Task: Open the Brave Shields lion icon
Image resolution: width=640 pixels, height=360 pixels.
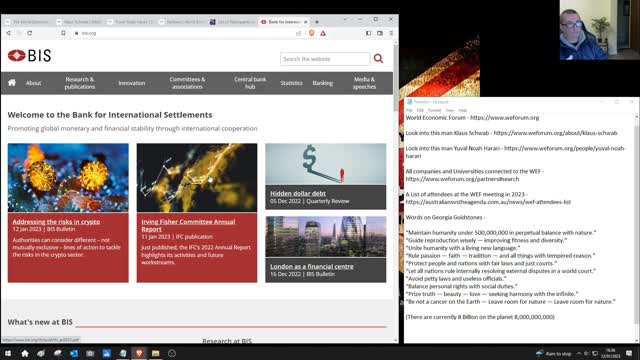Action: [x=311, y=33]
